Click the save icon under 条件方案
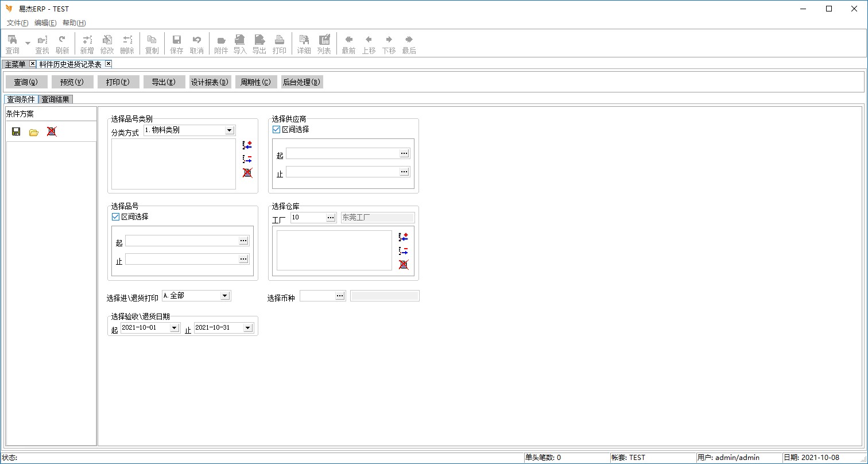 point(16,132)
